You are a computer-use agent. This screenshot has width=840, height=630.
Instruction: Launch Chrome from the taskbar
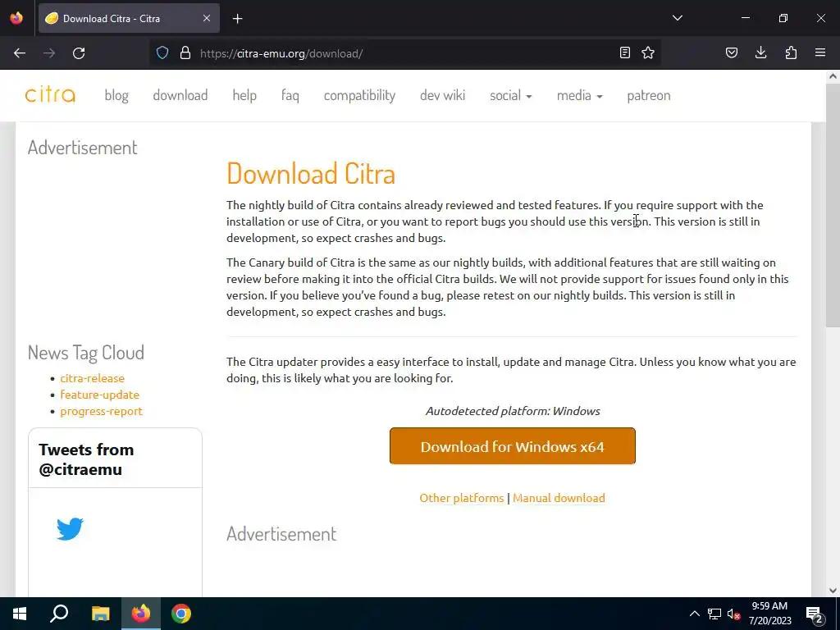[181, 614]
